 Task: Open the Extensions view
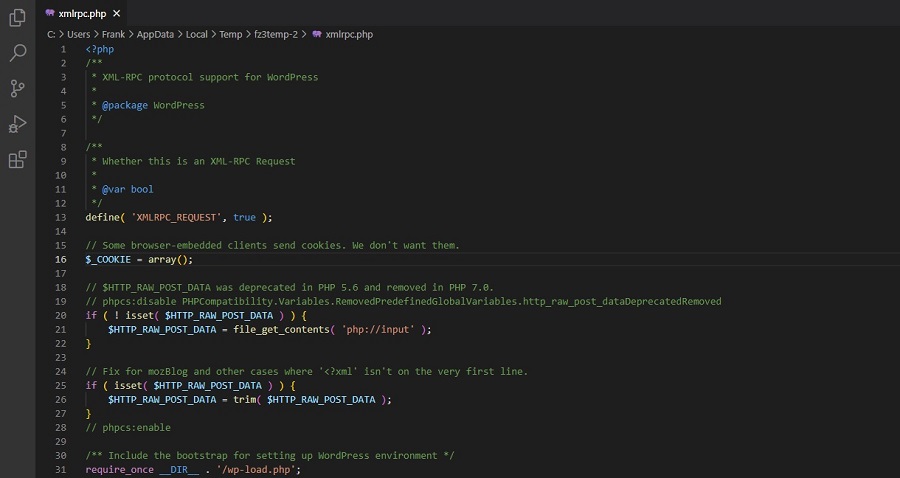17,160
